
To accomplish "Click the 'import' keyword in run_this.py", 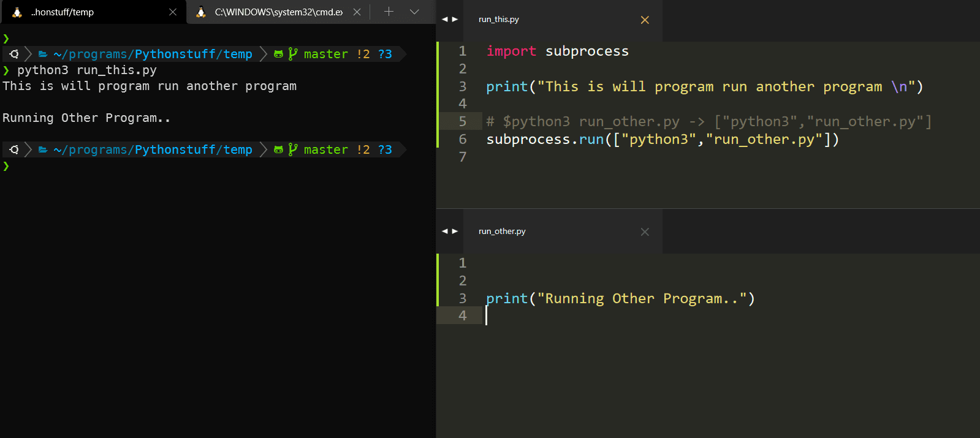I will coord(511,51).
